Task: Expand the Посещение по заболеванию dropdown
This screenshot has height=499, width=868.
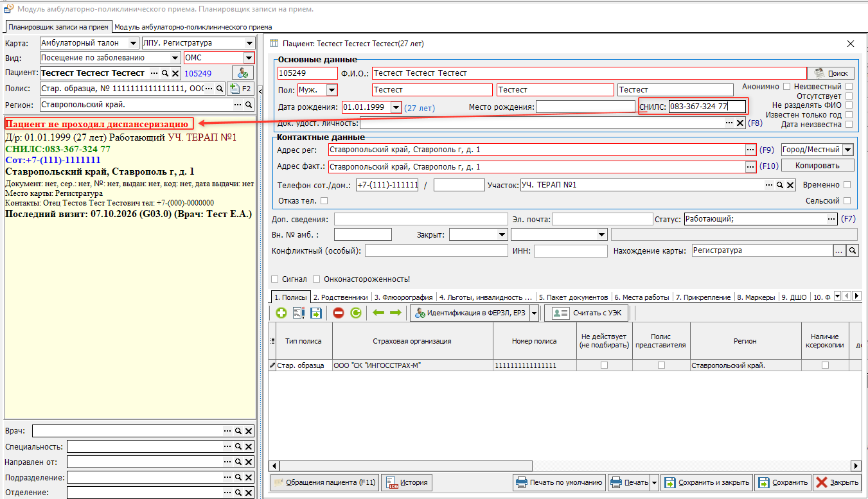Action: [175, 58]
